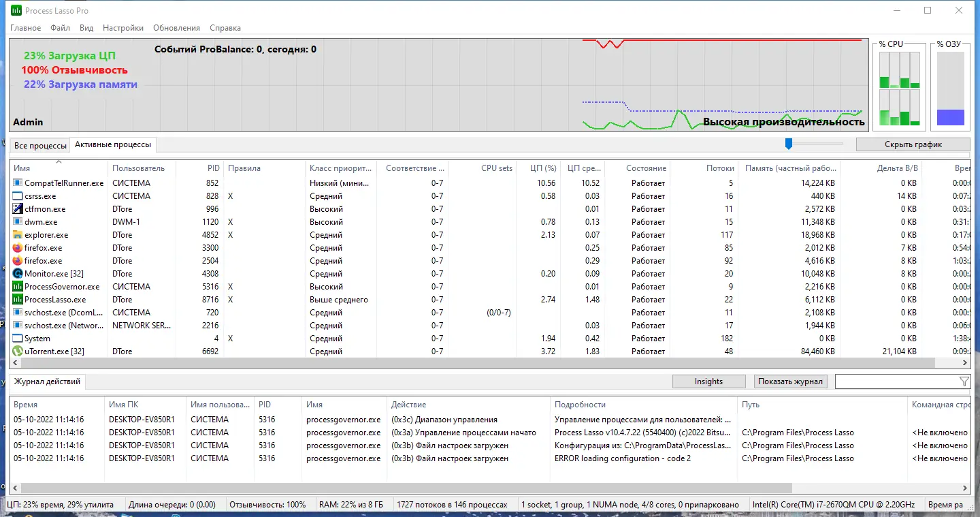
Task: Click the Firefox icon for PID 2504
Action: (18, 261)
